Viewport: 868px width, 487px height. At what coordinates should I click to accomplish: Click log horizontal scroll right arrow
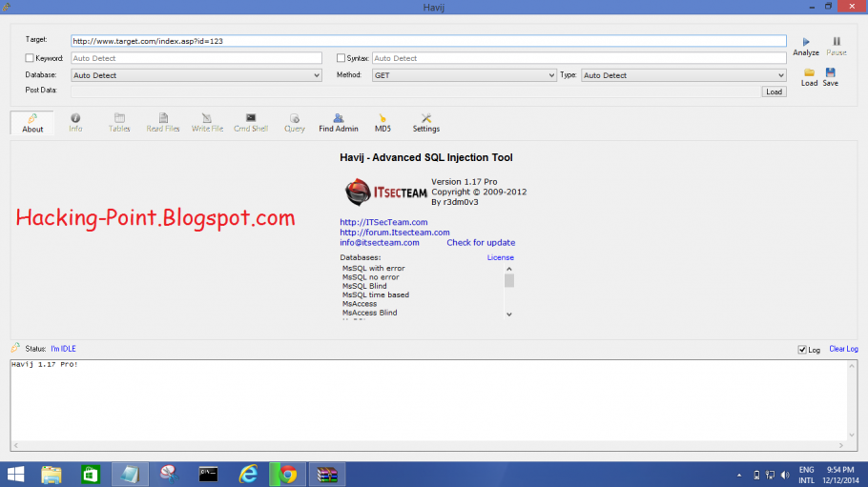click(x=841, y=445)
